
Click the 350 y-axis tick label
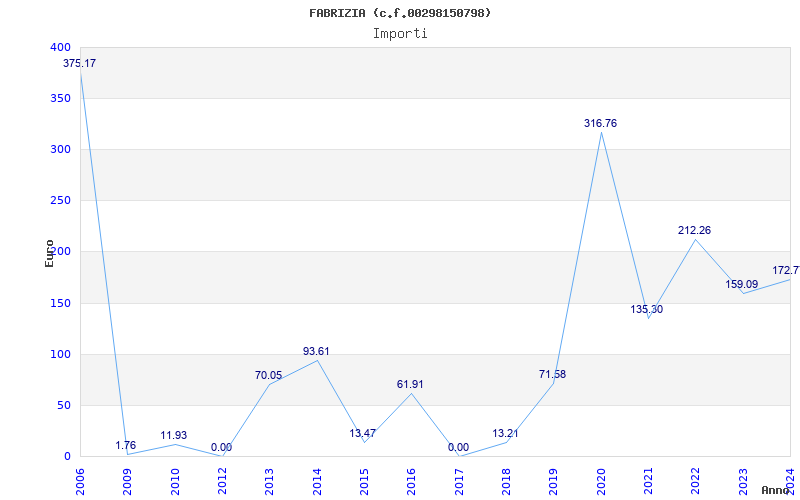[60, 98]
